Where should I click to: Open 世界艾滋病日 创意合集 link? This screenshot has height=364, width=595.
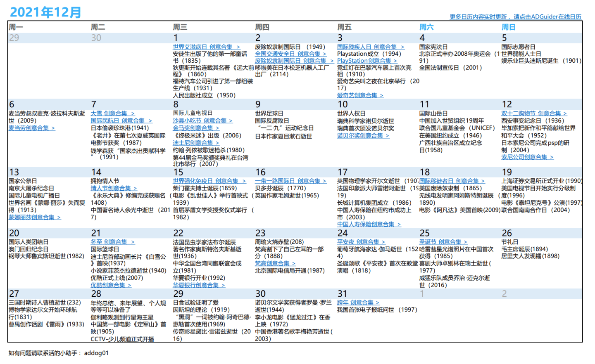[x=206, y=47]
